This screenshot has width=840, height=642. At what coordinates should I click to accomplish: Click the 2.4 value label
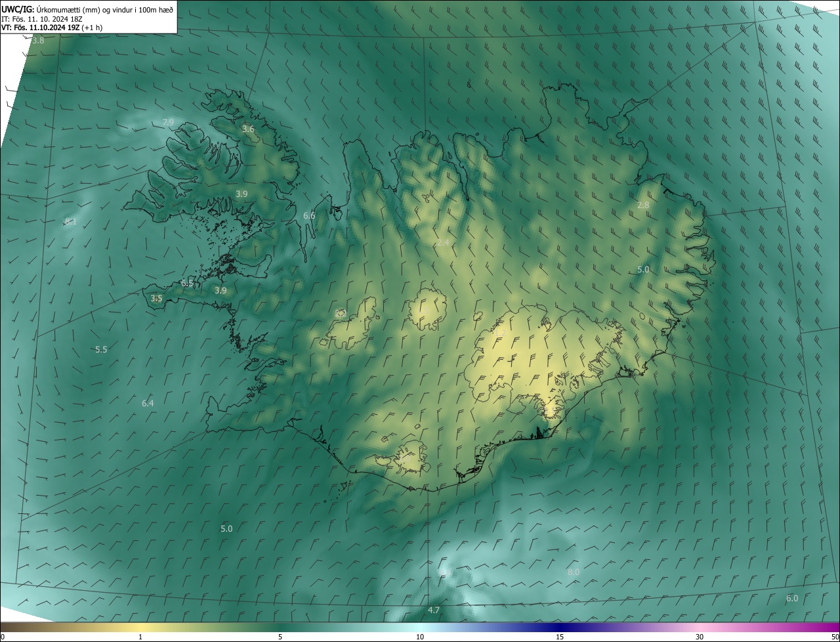pyautogui.click(x=443, y=243)
